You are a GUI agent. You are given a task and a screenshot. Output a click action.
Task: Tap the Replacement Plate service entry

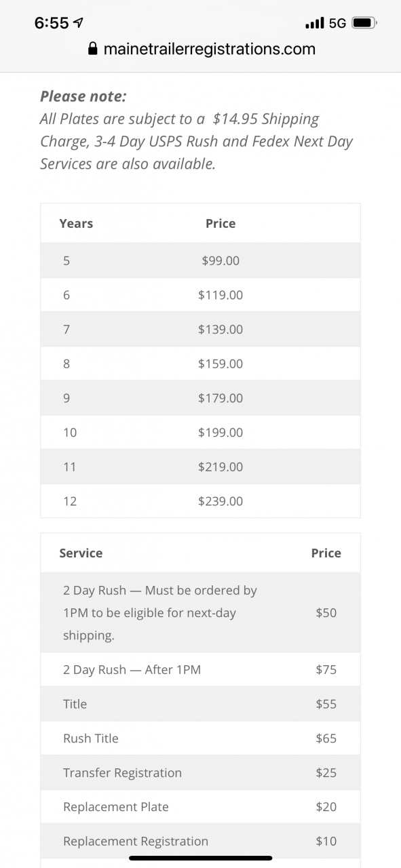[x=200, y=807]
